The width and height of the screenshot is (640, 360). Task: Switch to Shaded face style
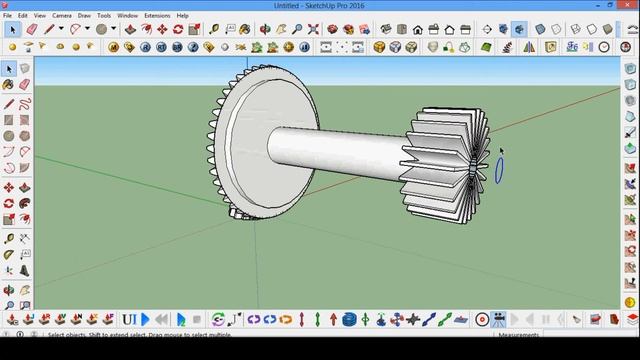pyautogui.click(x=608, y=29)
